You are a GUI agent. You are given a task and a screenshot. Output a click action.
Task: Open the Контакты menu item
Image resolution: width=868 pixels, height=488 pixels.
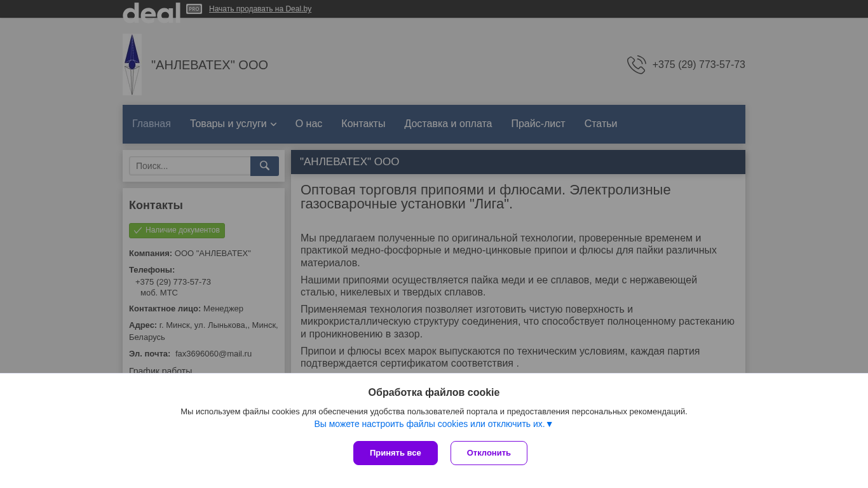(x=363, y=123)
